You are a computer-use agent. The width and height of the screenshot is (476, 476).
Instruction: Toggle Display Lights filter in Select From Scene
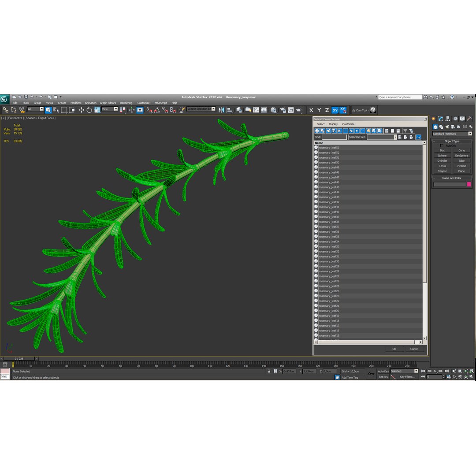pyautogui.click(x=328, y=131)
